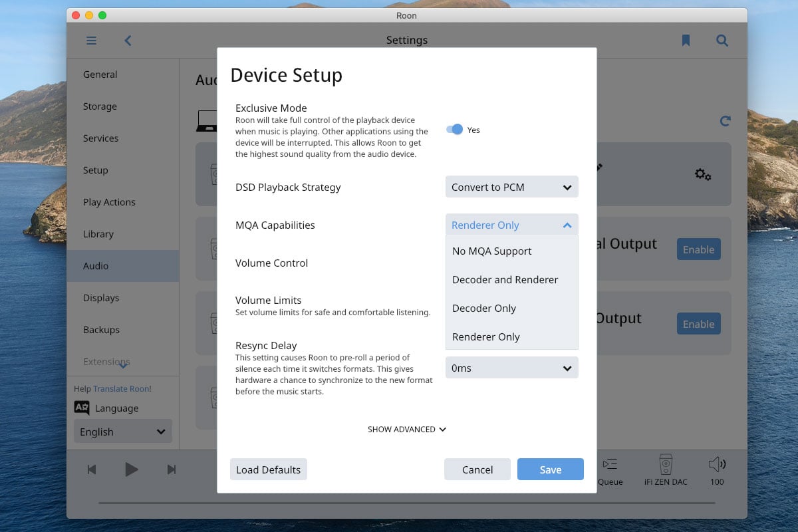The width and height of the screenshot is (798, 532).
Task: Open Setup settings tab
Action: coord(123,170)
